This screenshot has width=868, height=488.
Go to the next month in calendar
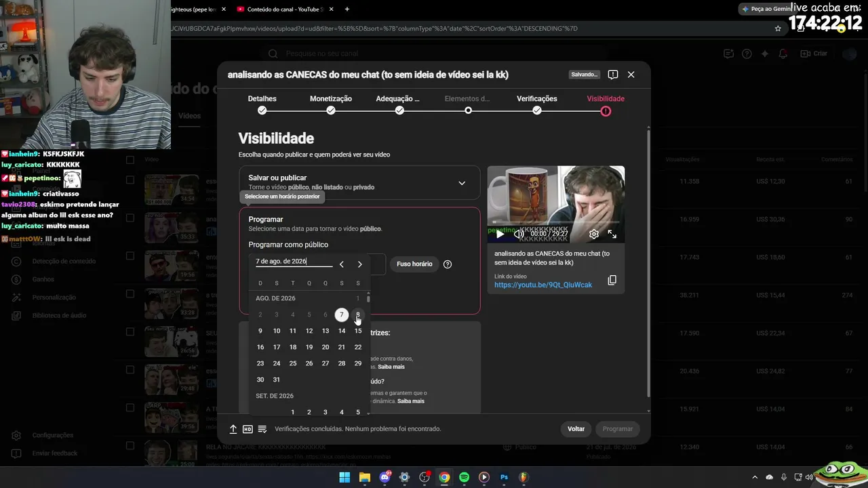pyautogui.click(x=360, y=264)
